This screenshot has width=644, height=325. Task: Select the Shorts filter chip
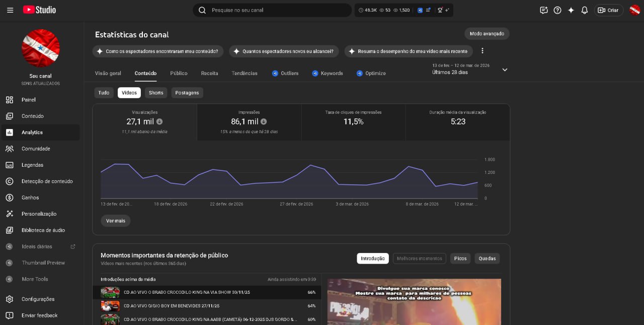coord(156,93)
